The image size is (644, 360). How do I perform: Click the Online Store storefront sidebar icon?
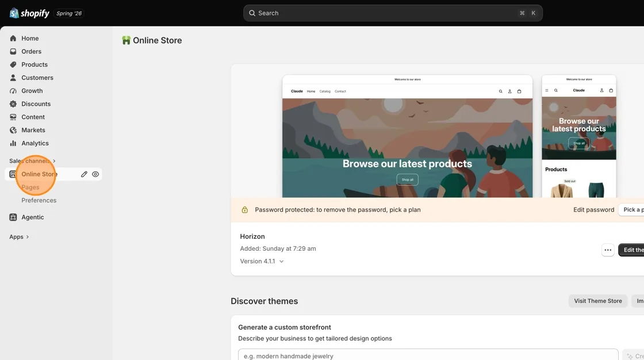tap(13, 174)
